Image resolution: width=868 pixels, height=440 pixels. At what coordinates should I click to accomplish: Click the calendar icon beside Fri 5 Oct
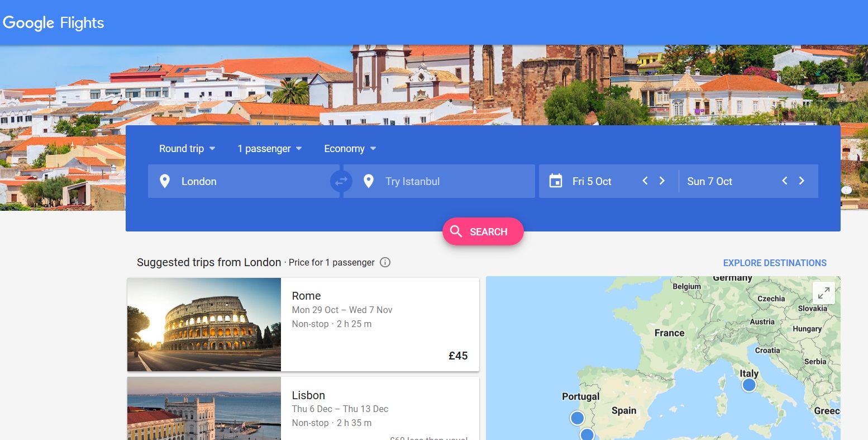(x=555, y=181)
